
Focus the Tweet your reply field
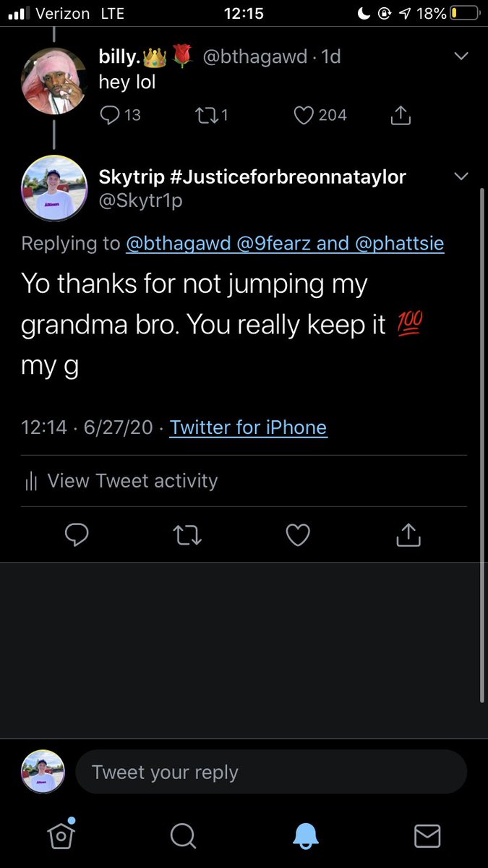coord(271,773)
